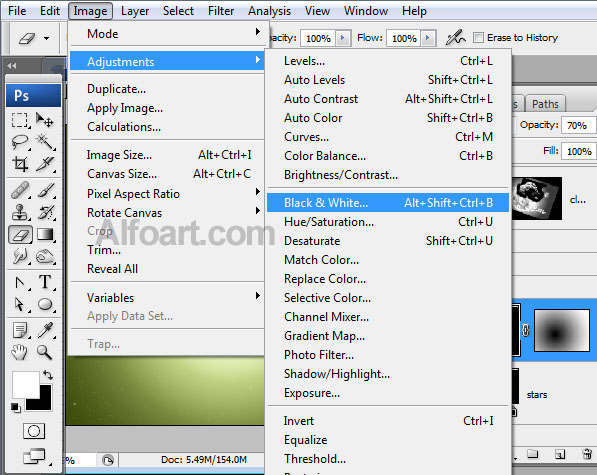Open the File menu
Image resolution: width=597 pixels, height=475 pixels.
coord(17,11)
